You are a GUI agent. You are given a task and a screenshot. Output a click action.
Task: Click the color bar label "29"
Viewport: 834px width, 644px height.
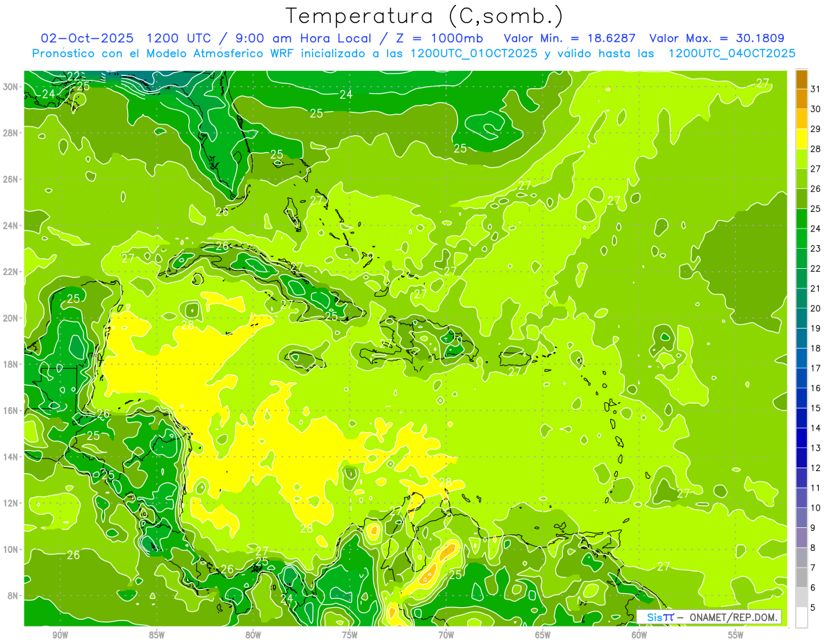coord(815,129)
